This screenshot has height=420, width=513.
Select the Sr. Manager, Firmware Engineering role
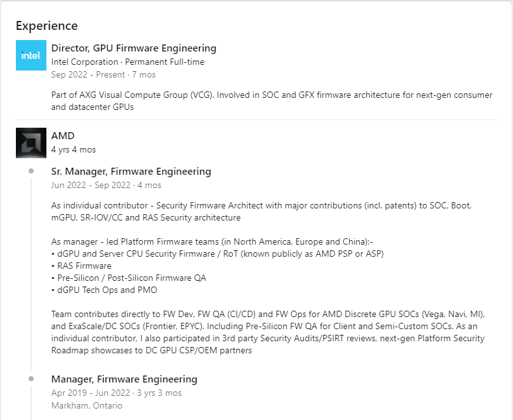coord(131,172)
